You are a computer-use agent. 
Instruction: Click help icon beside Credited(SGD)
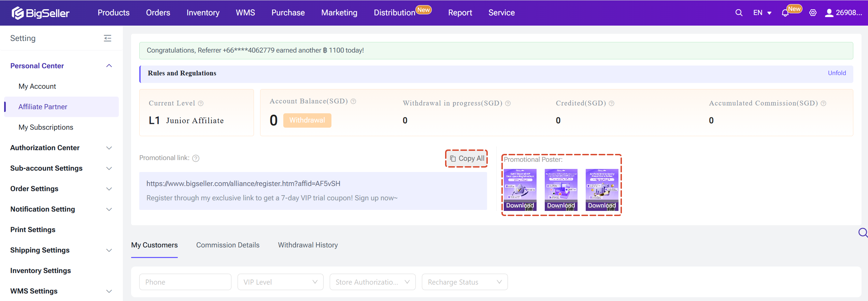(611, 103)
